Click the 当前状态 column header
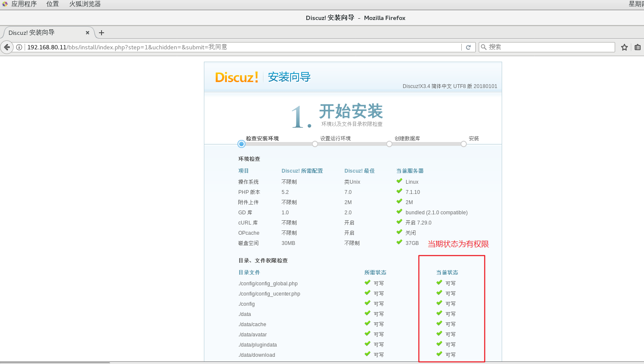The height and width of the screenshot is (364, 644). tap(447, 273)
